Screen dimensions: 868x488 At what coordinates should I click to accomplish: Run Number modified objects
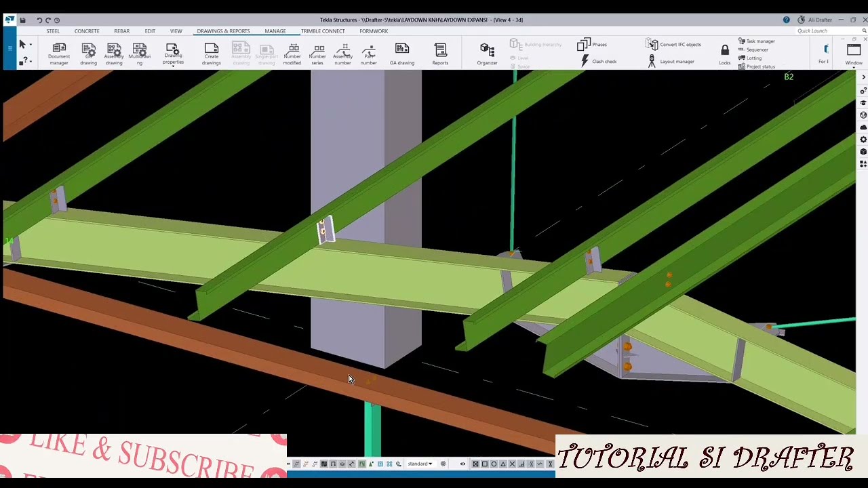(292, 54)
